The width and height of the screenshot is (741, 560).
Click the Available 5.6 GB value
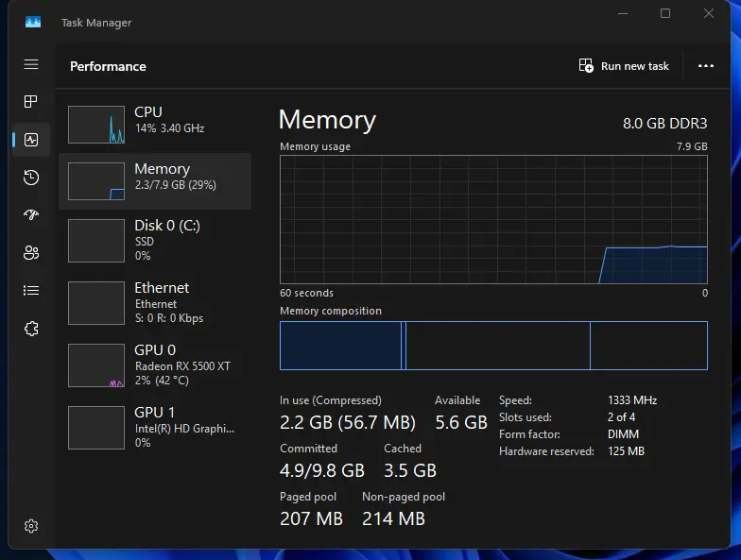pos(461,422)
